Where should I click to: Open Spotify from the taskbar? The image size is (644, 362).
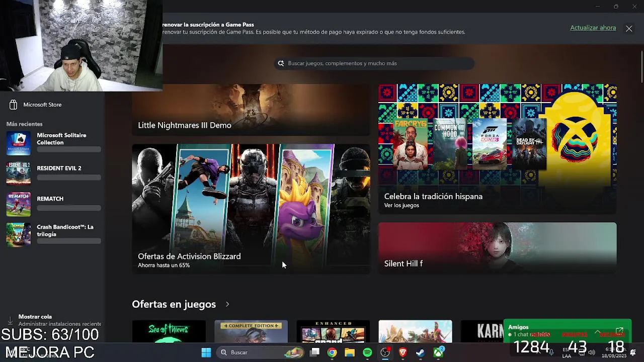[x=367, y=352]
